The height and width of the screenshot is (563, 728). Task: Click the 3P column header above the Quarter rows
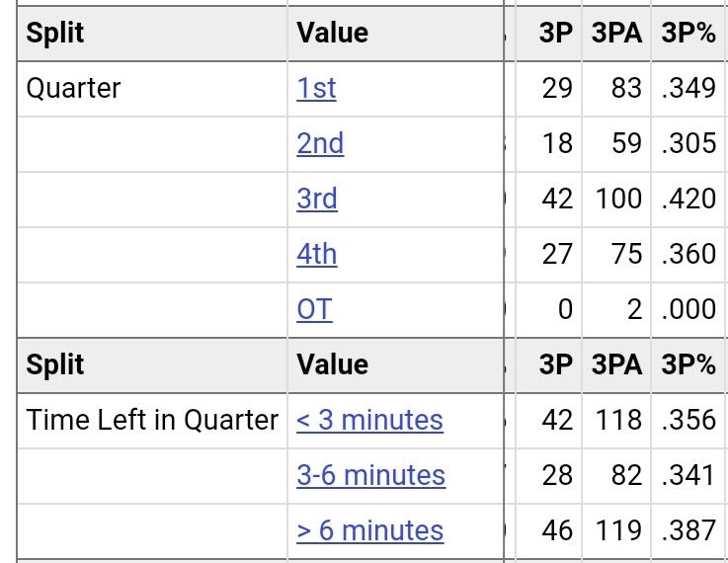556,33
